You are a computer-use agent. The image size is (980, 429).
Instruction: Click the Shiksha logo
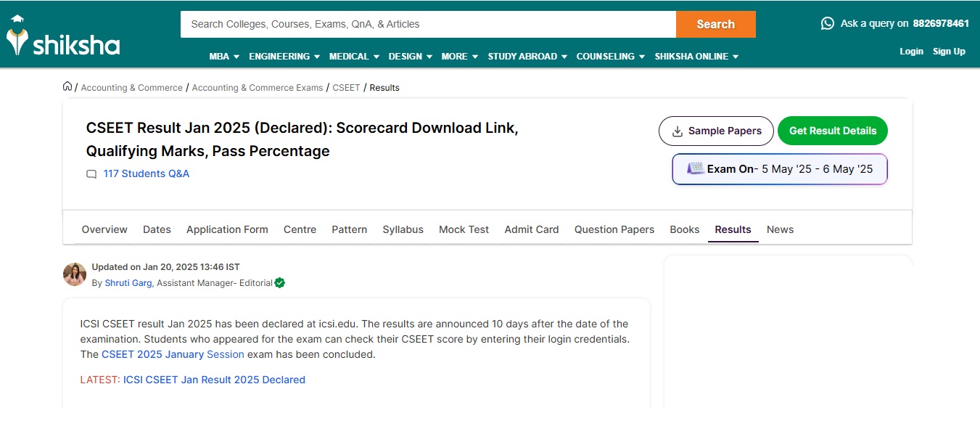click(x=63, y=38)
